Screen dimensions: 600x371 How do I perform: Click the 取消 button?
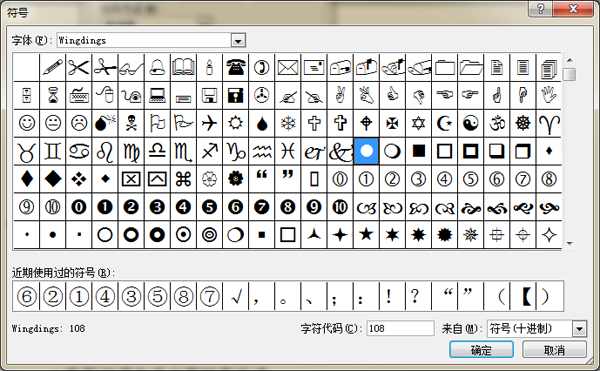pos(554,350)
